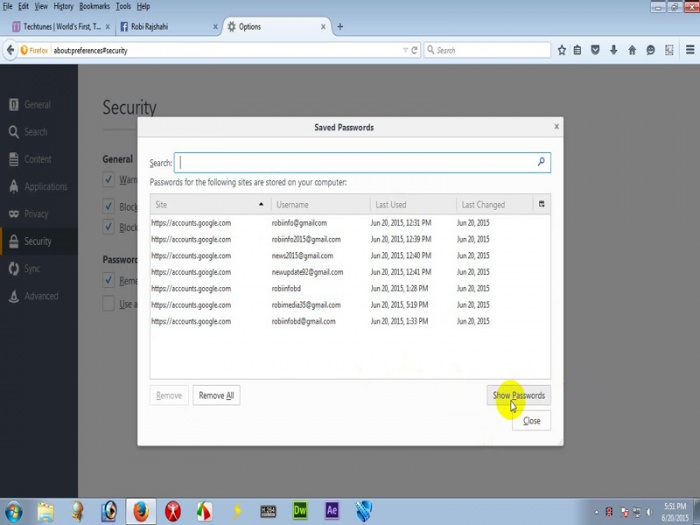
Task: Open Applications preferences in sidebar
Action: (x=39, y=186)
